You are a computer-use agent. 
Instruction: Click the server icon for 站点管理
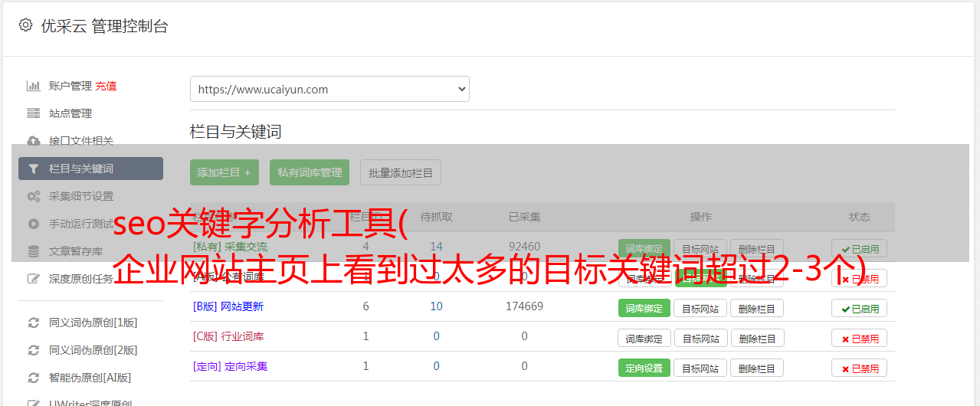tap(33, 113)
